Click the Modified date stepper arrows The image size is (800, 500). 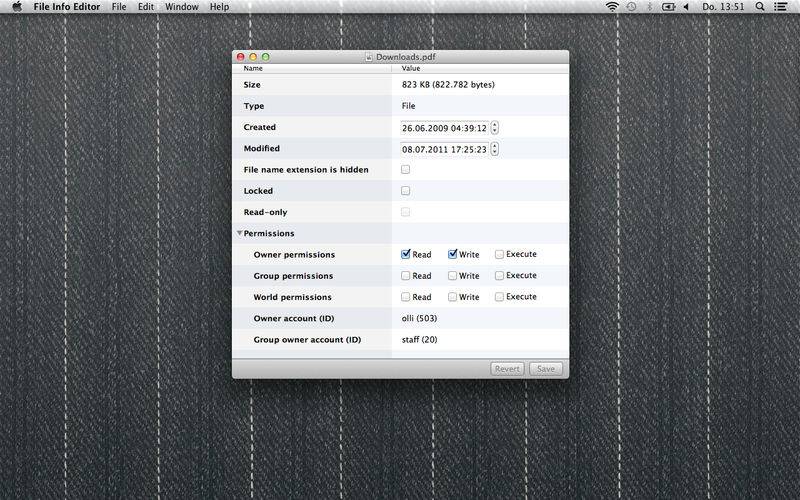click(x=494, y=149)
